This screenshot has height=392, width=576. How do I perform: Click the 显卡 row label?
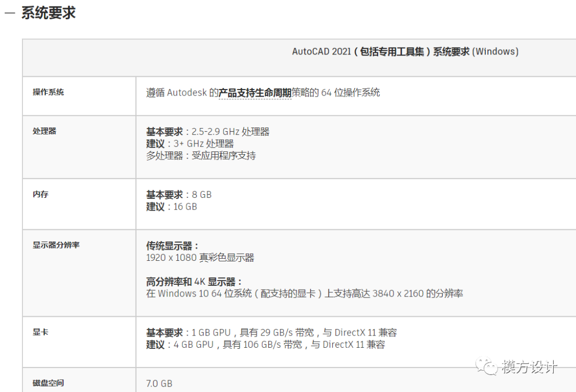coord(41,332)
